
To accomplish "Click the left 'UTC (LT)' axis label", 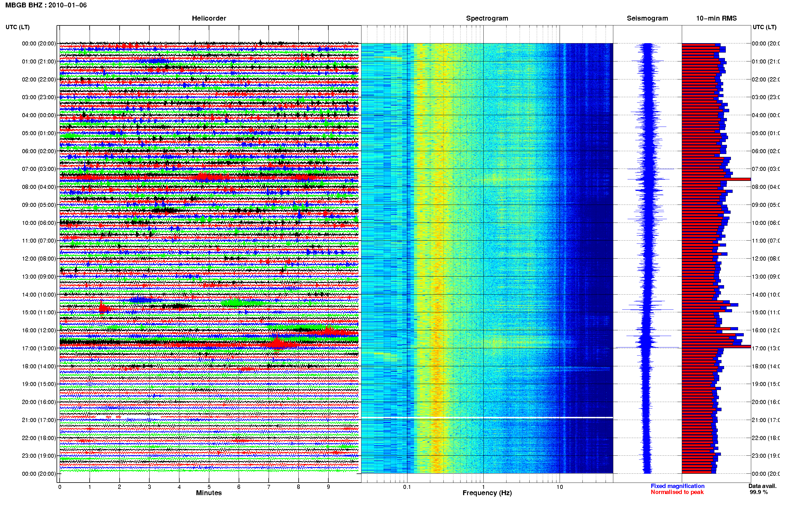I will coord(17,27).
